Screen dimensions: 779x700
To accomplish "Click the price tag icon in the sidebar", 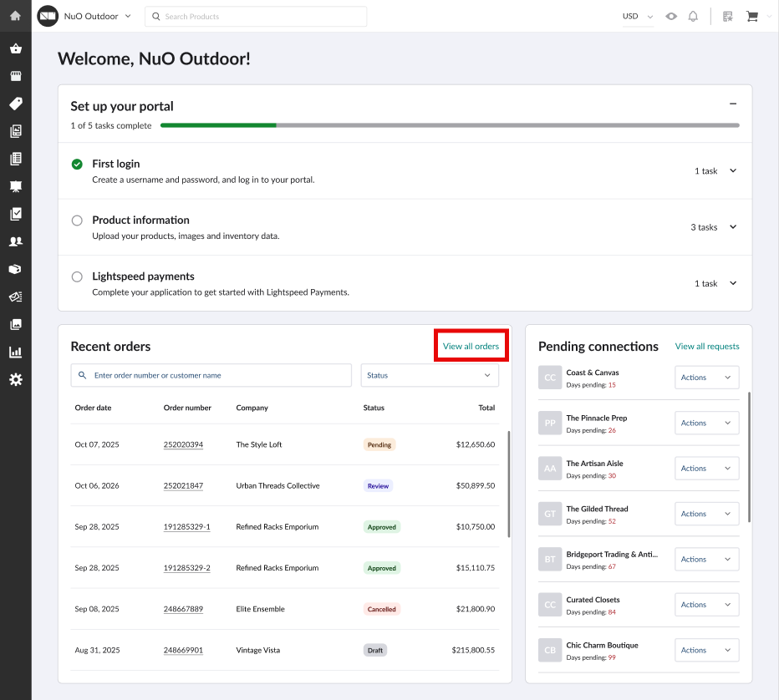I will (x=15, y=104).
